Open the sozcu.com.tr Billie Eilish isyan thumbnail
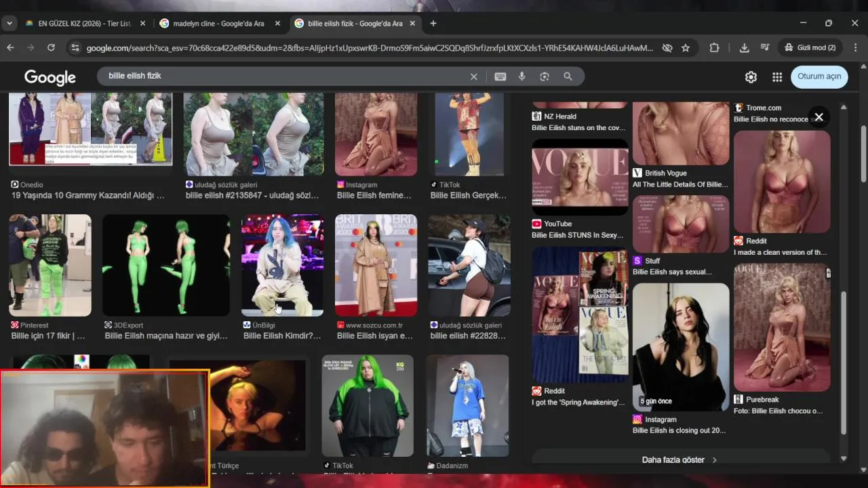Screen dimensions: 868x488 (x=376, y=265)
